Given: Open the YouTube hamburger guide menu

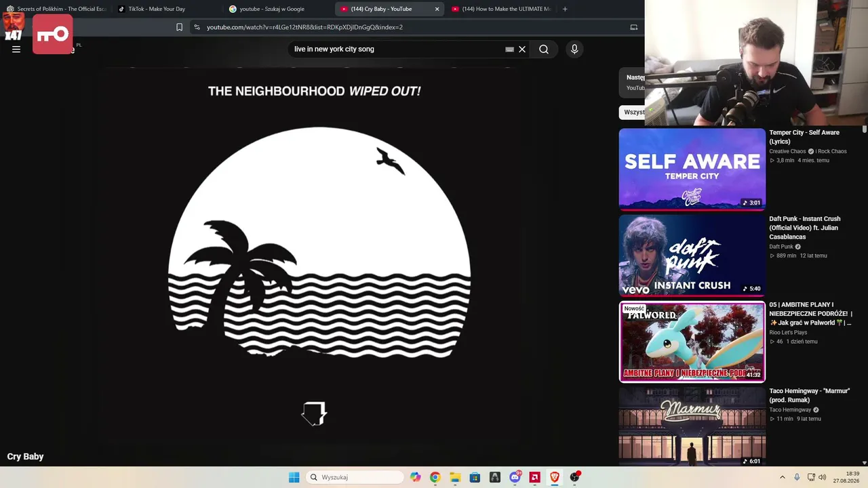Looking at the screenshot, I should [16, 49].
